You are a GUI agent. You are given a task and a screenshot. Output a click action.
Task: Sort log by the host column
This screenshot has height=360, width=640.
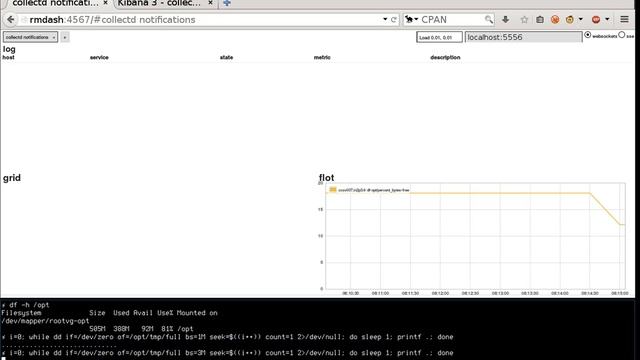8,58
